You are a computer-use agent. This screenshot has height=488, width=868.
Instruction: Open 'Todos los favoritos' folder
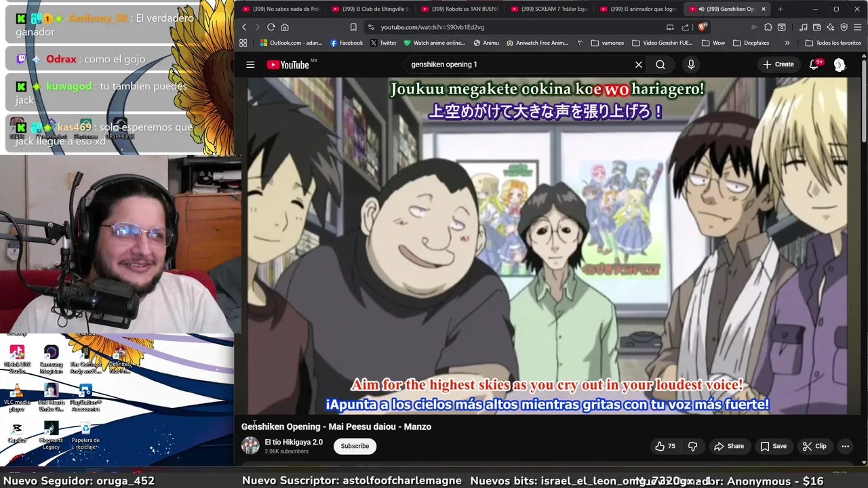click(833, 43)
